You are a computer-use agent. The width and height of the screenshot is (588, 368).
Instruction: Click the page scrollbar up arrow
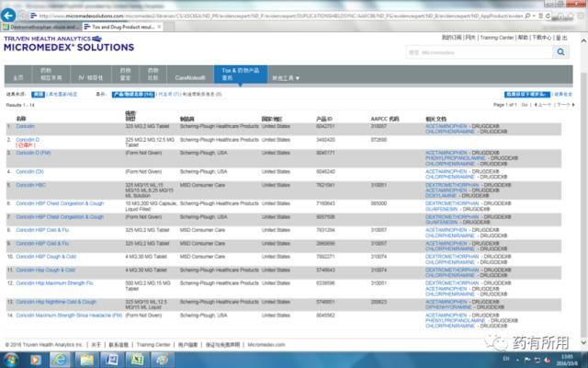583,40
